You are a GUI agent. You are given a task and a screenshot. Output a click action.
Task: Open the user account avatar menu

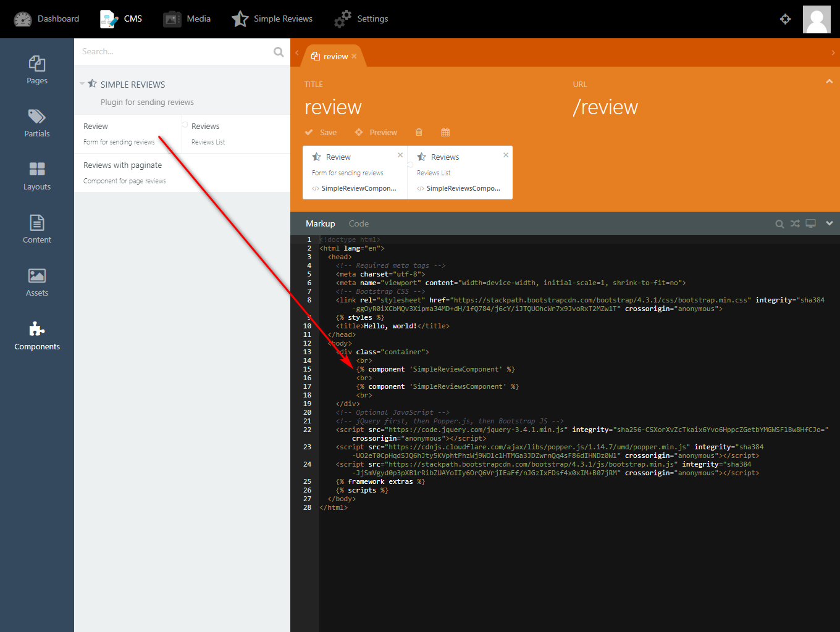point(817,19)
